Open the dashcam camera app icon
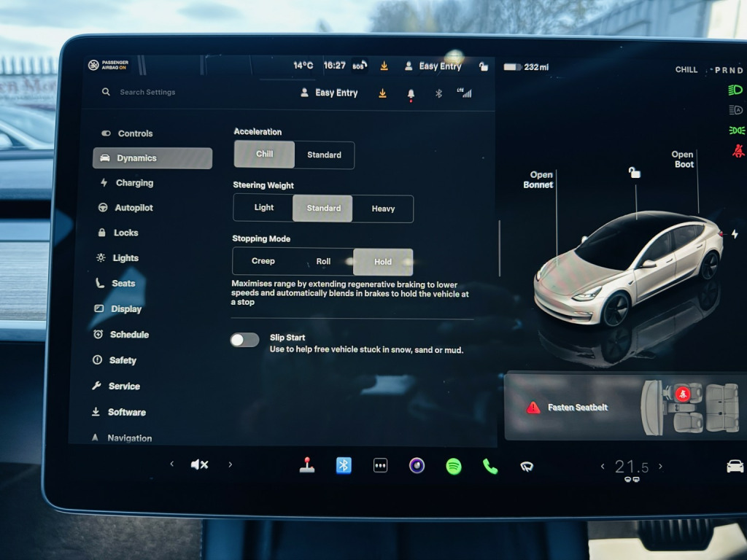The height and width of the screenshot is (560, 747). [417, 465]
